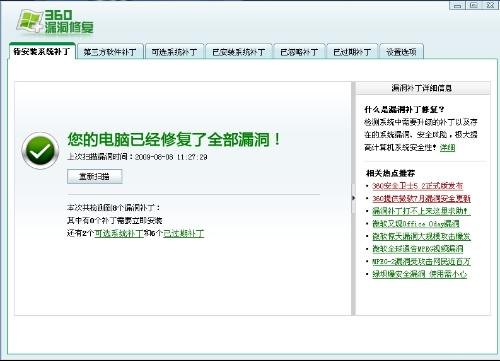Minimize the 360 漏洞修复 window
This screenshot has height=361, width=500.
click(x=458, y=5)
